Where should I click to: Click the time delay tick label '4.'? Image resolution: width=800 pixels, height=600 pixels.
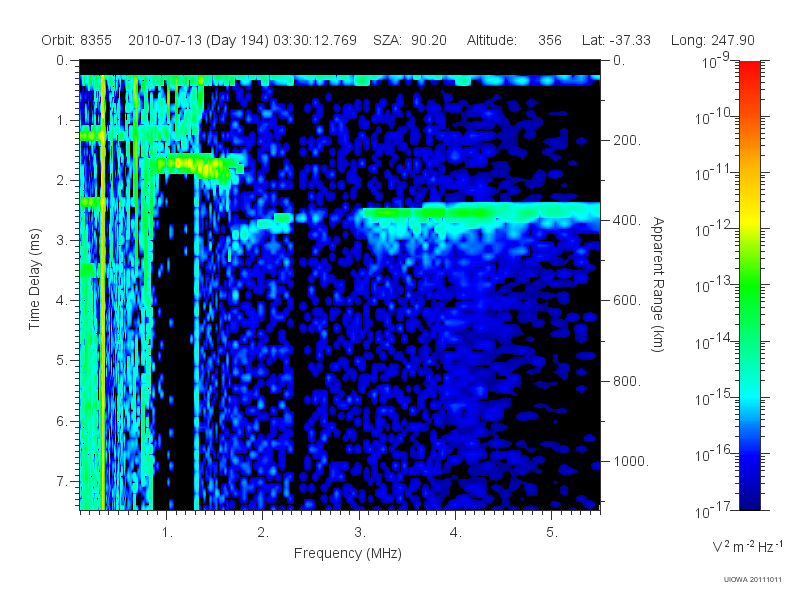(61, 301)
